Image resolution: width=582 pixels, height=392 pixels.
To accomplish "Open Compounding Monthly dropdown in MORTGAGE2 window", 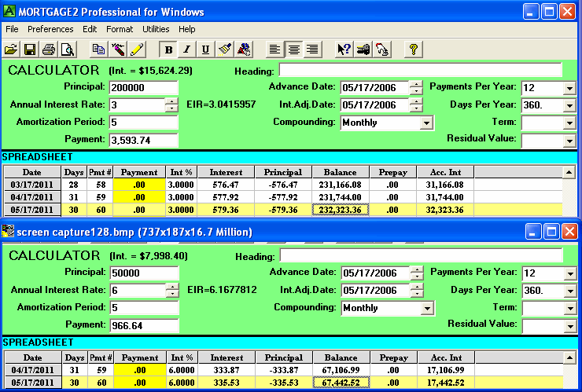I will pyautogui.click(x=426, y=123).
